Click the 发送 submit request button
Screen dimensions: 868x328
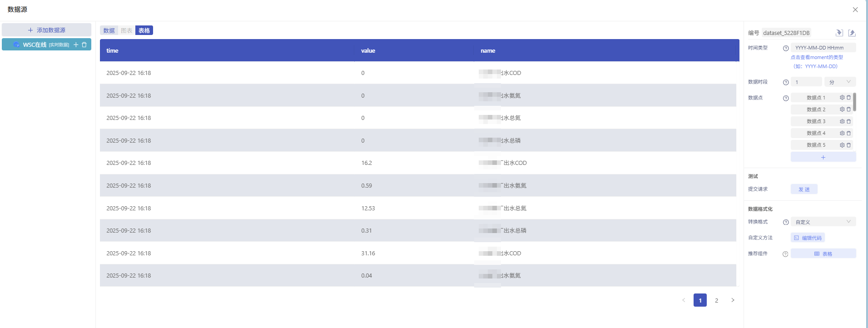pyautogui.click(x=804, y=189)
